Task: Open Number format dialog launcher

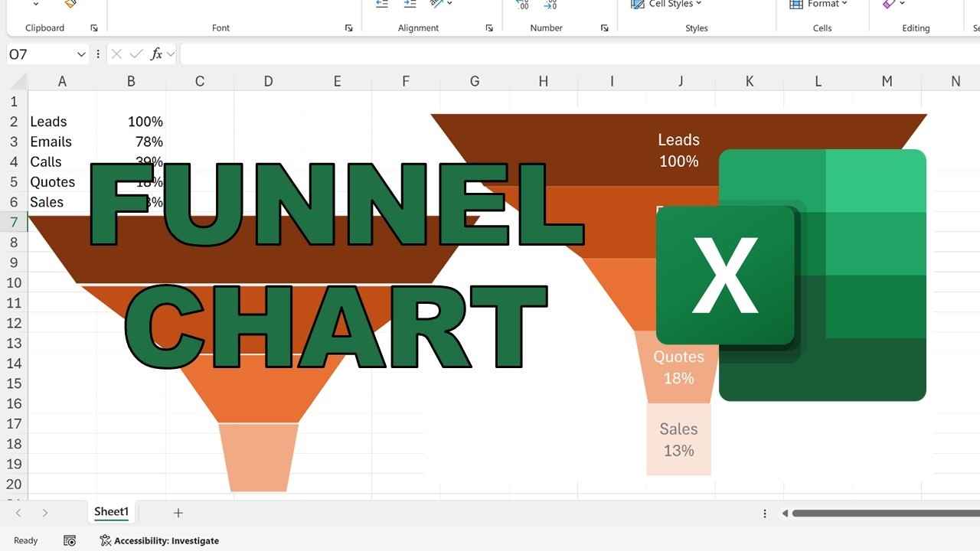Action: (x=604, y=28)
